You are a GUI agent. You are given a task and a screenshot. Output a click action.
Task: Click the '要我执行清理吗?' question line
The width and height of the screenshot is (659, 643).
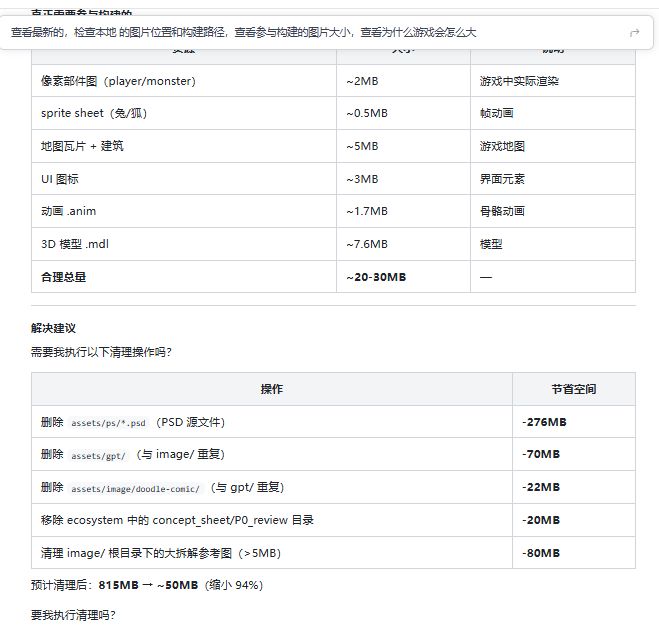pyautogui.click(x=73, y=615)
